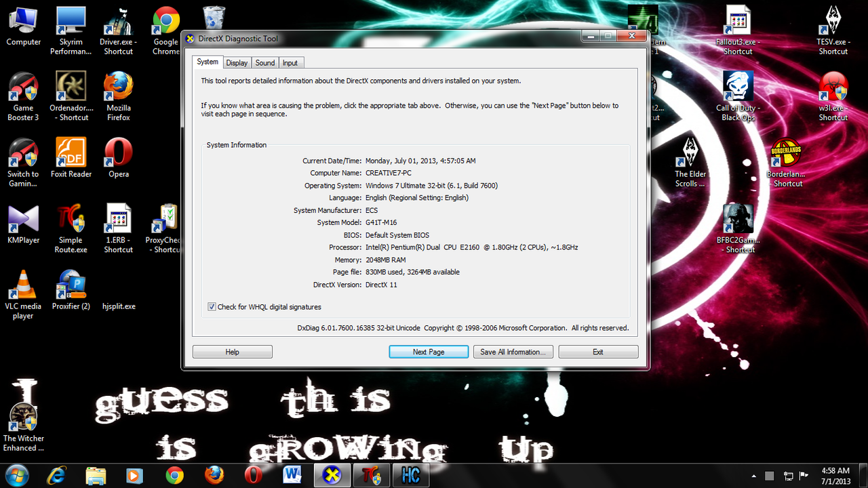Click the Next Page button

[x=429, y=352]
